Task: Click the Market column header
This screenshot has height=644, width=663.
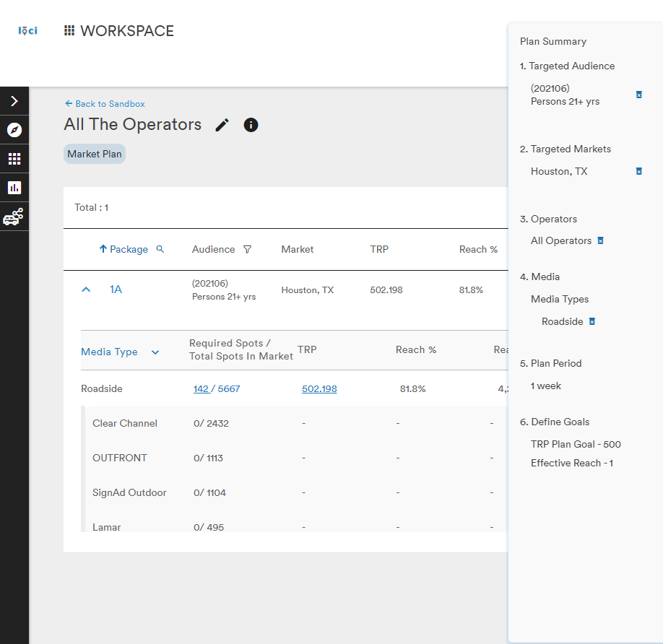Action: point(298,249)
